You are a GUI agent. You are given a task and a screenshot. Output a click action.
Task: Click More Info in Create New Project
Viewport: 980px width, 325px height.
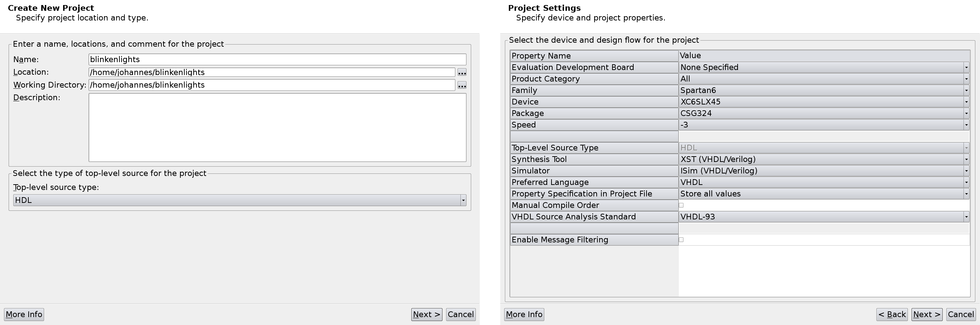click(24, 314)
